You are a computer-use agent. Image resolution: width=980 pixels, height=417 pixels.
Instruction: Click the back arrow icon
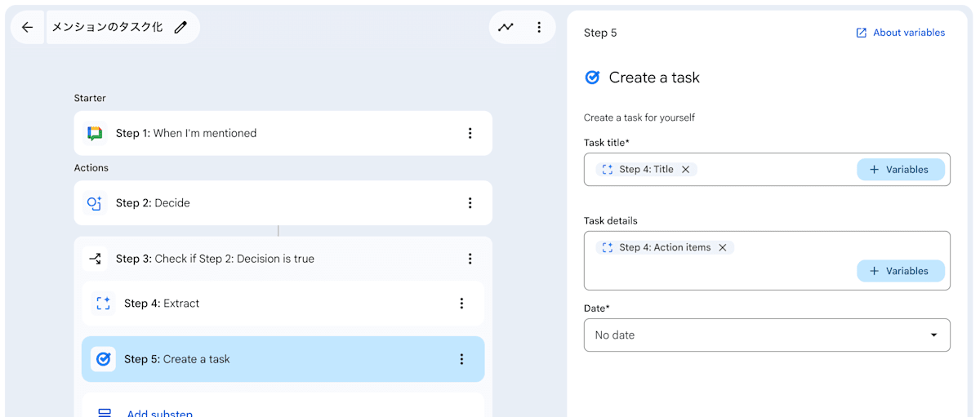(27, 27)
